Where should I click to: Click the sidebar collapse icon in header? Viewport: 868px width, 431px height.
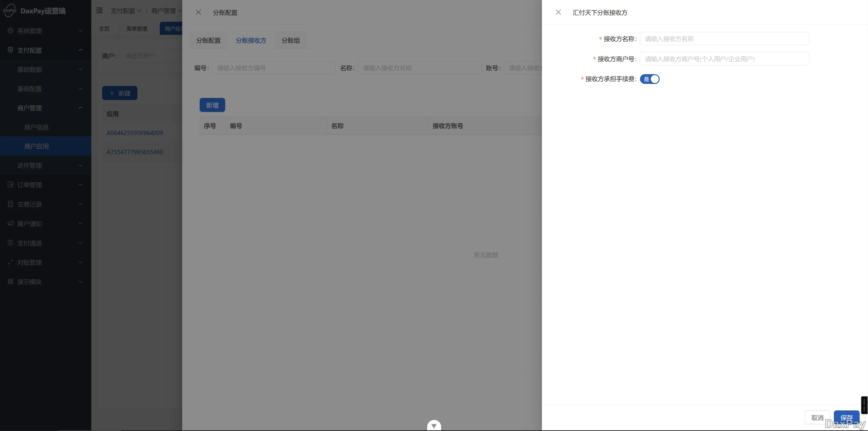(x=99, y=11)
